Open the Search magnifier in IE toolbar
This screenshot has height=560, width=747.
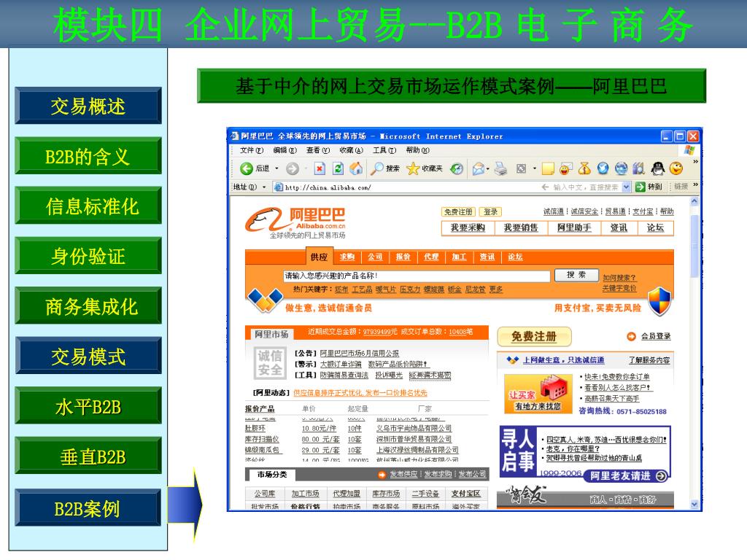click(x=377, y=168)
